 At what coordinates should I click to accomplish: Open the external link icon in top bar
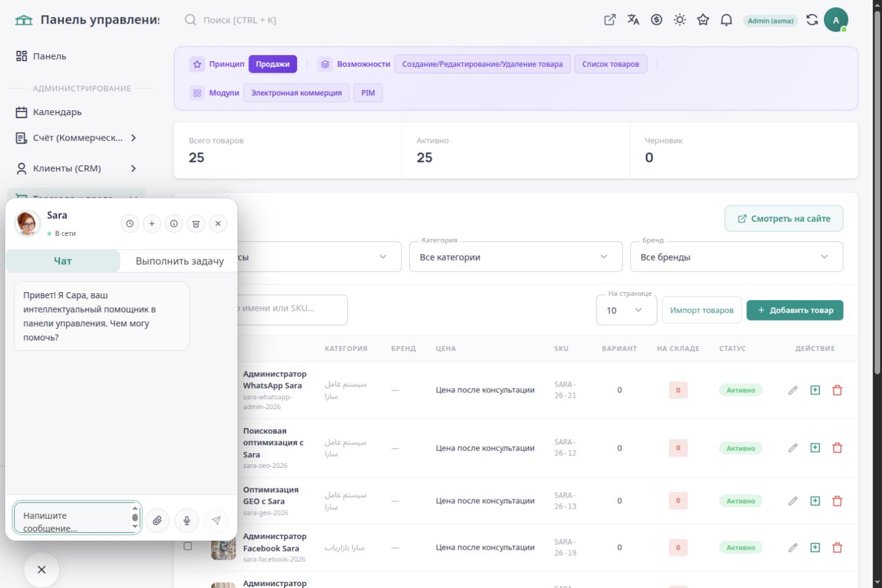pyautogui.click(x=610, y=20)
